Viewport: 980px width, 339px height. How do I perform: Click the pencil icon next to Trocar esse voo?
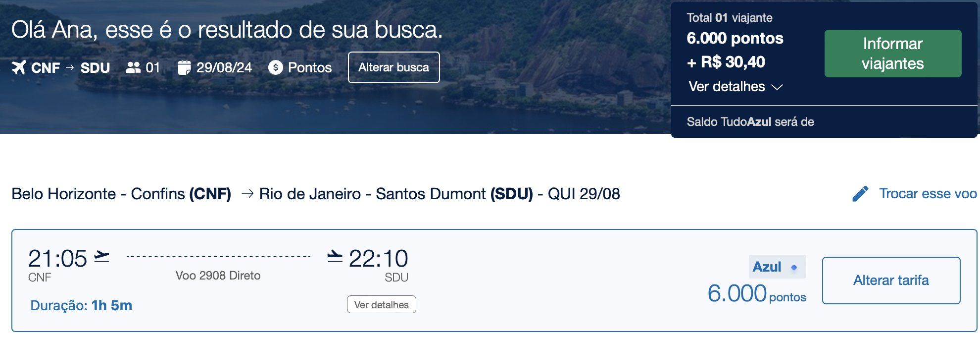tap(861, 193)
